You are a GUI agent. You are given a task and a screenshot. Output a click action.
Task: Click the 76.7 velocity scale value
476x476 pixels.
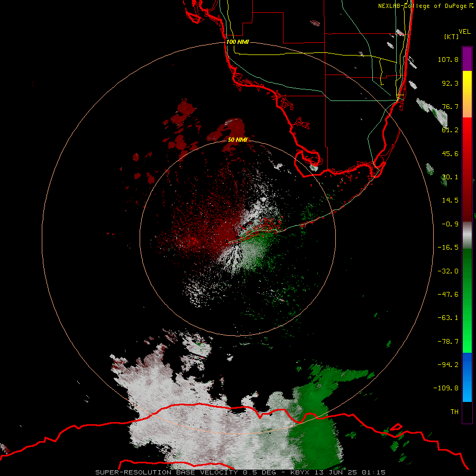(x=450, y=106)
